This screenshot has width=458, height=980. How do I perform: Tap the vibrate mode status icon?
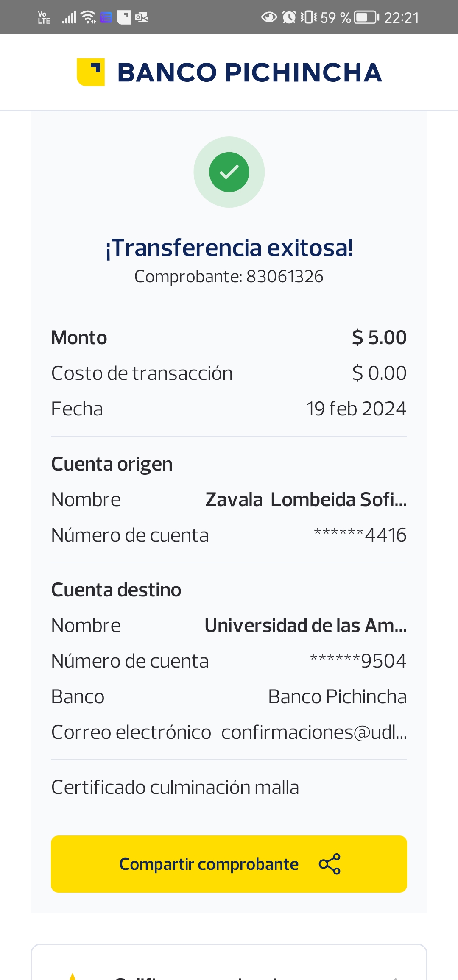click(x=308, y=17)
